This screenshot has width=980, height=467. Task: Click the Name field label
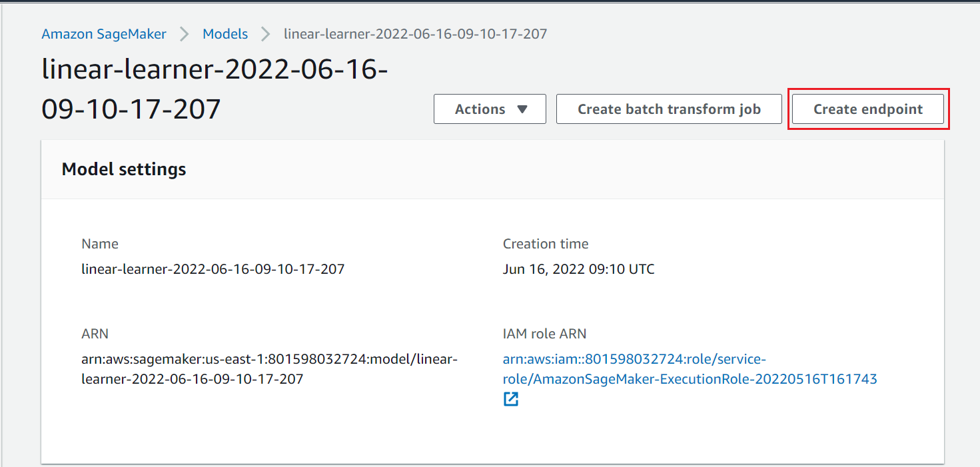point(100,244)
